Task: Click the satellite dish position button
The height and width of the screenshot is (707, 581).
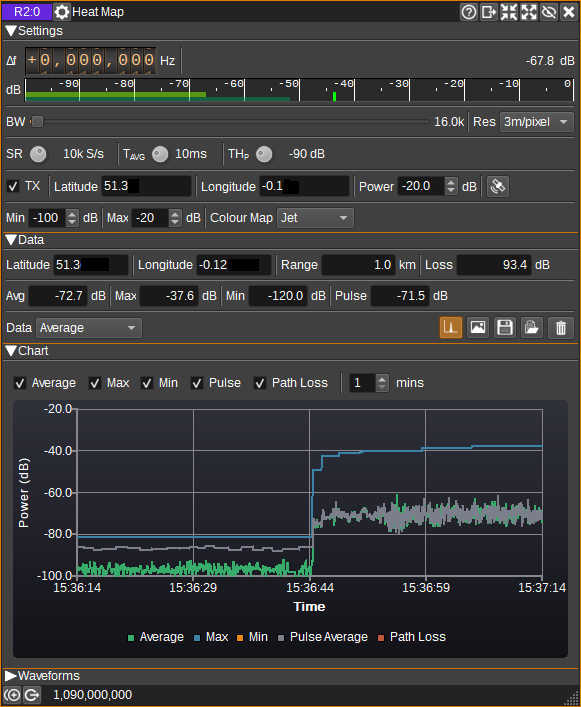Action: pyautogui.click(x=498, y=186)
